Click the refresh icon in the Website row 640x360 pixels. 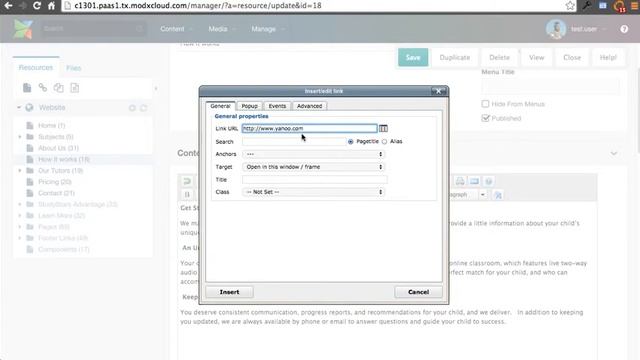(144, 108)
